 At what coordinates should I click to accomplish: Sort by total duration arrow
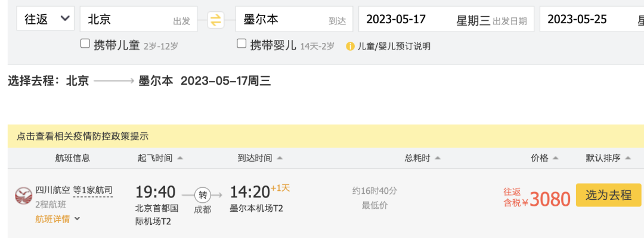pyautogui.click(x=438, y=158)
